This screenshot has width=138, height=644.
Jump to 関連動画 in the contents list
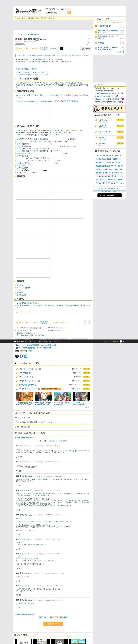coord(64,55)
